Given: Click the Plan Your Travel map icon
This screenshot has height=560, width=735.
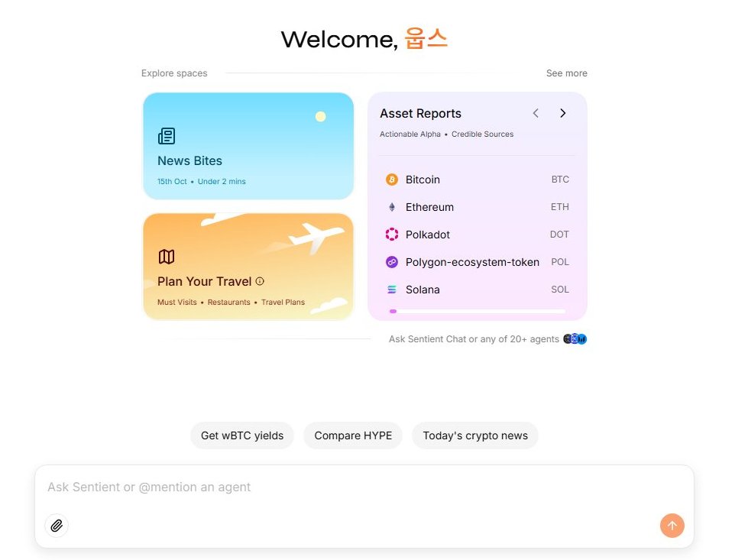Looking at the screenshot, I should pyautogui.click(x=167, y=257).
